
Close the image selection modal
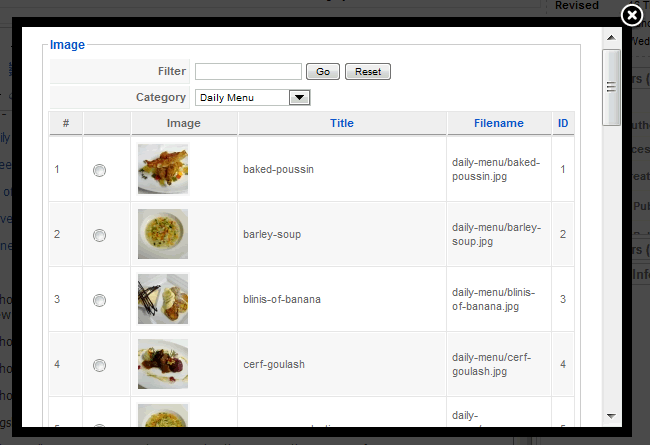coord(631,15)
